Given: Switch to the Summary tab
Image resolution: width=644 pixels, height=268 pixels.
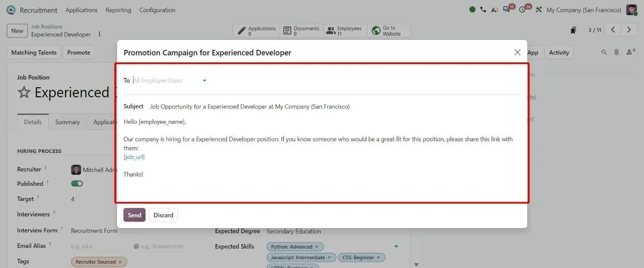Looking at the screenshot, I should (68, 122).
